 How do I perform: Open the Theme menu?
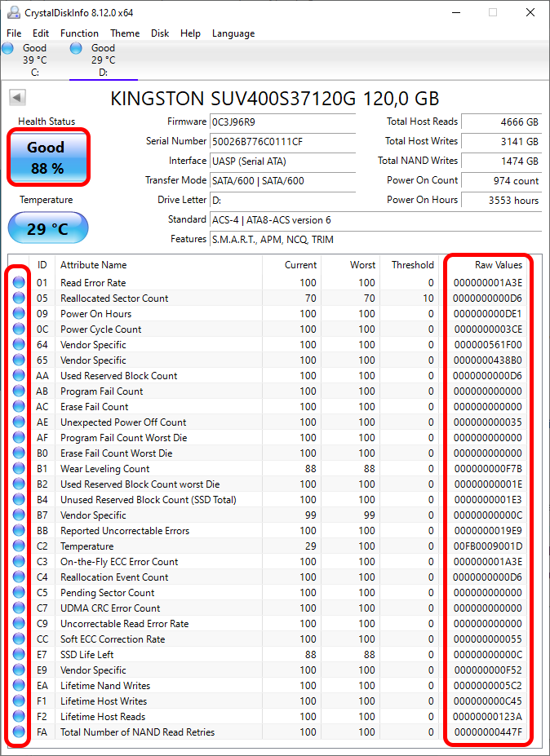click(x=125, y=33)
